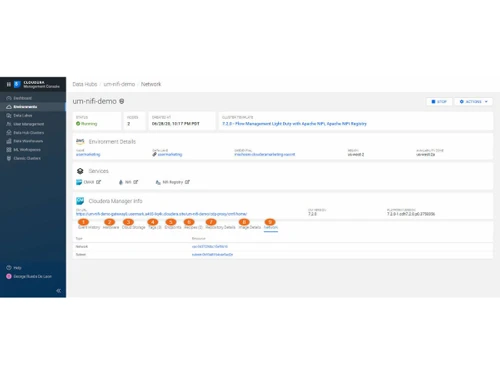
Task: Open the user profile avatar
Action: tap(9, 276)
